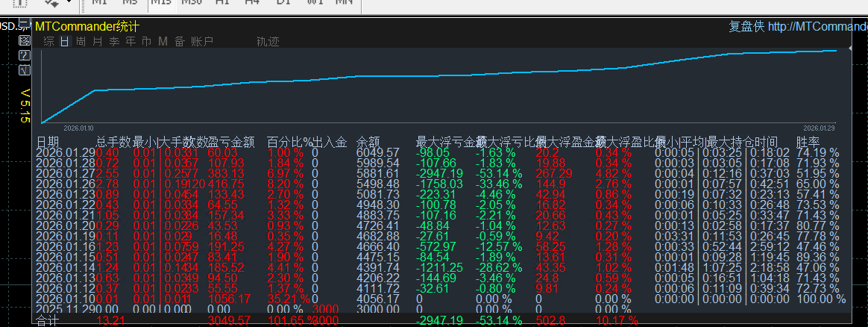Open the 综 summary statistics tab
The width and height of the screenshot is (868, 327).
(48, 42)
